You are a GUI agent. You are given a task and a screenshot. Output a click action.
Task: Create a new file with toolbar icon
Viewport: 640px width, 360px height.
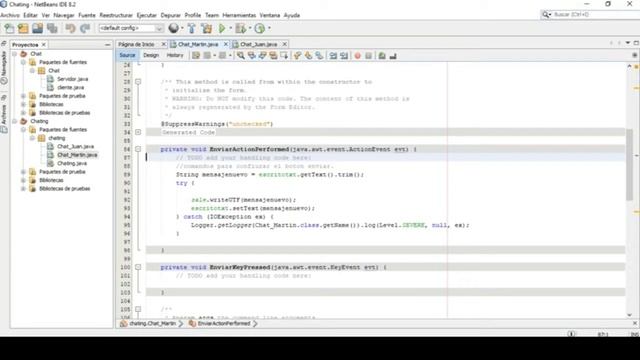pyautogui.click(x=9, y=28)
